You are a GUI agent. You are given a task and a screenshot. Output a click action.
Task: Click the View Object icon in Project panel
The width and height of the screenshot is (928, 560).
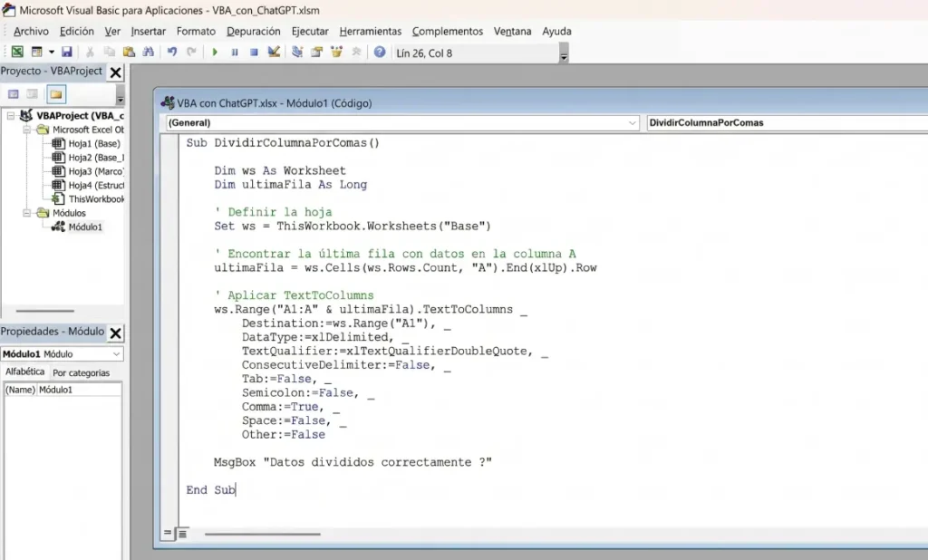(x=32, y=94)
